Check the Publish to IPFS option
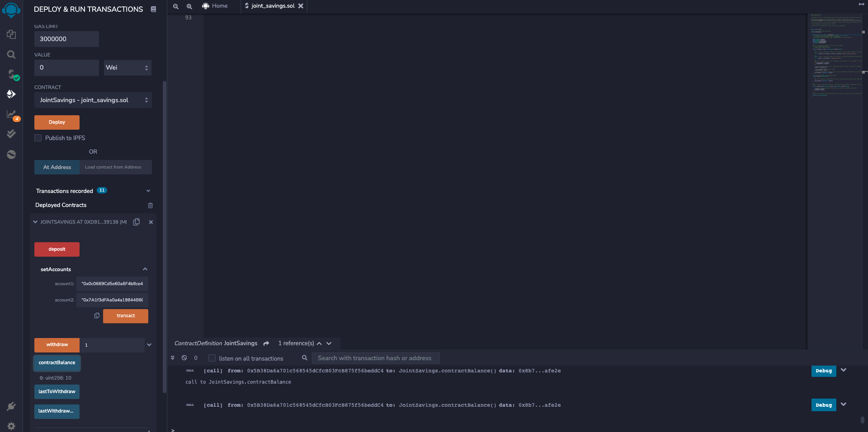868x432 pixels. (x=38, y=138)
